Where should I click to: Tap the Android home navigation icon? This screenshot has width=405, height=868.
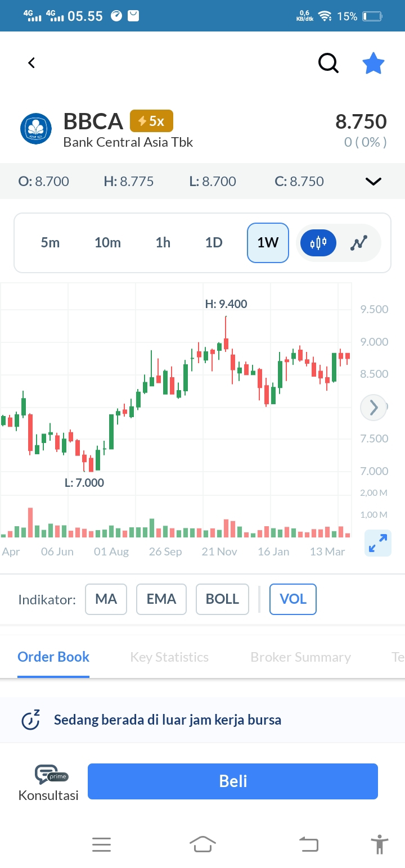203,844
